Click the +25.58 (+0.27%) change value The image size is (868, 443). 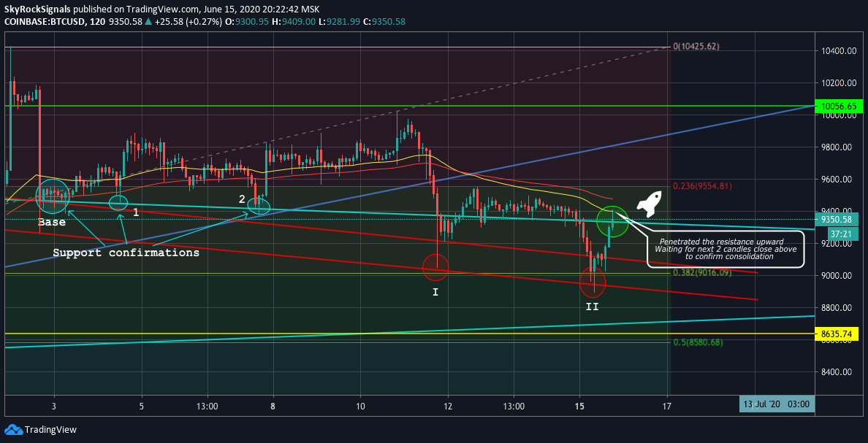[189, 21]
